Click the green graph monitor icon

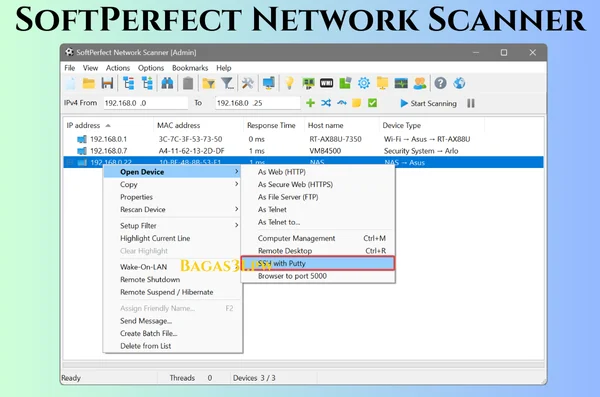pyautogui.click(x=401, y=83)
